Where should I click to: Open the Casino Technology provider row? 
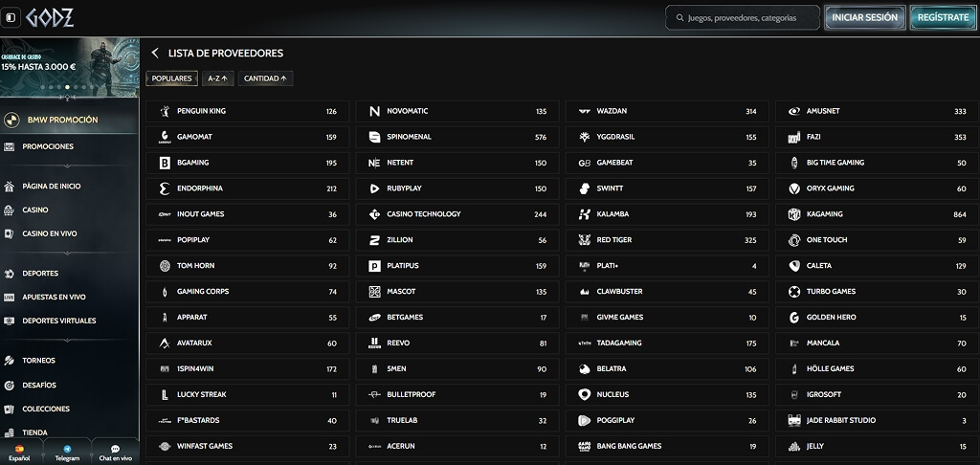[457, 214]
